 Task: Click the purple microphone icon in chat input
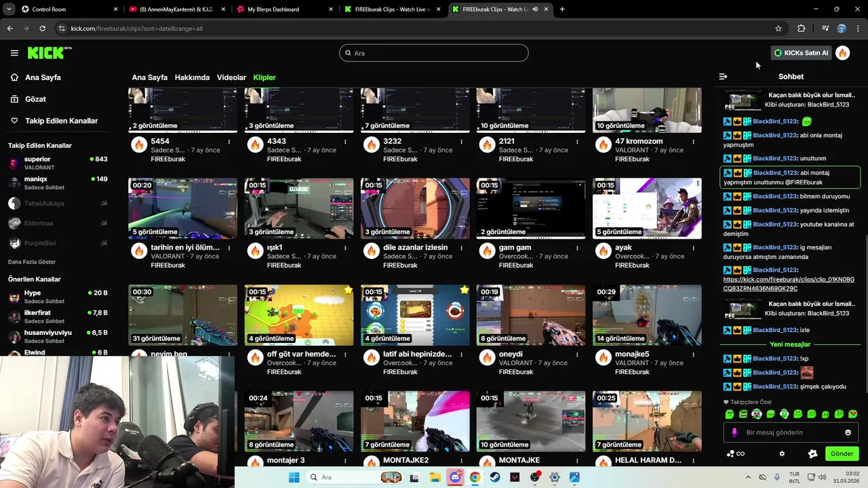pyautogui.click(x=734, y=432)
